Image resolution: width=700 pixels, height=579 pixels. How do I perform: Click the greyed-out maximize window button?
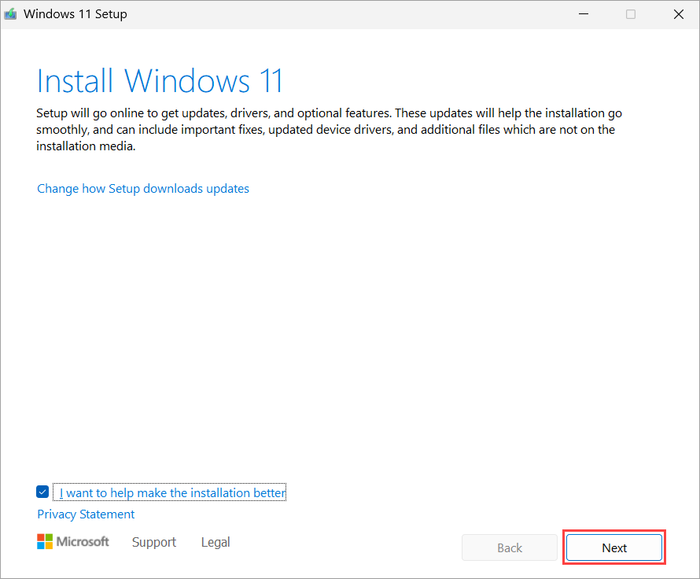click(x=630, y=15)
